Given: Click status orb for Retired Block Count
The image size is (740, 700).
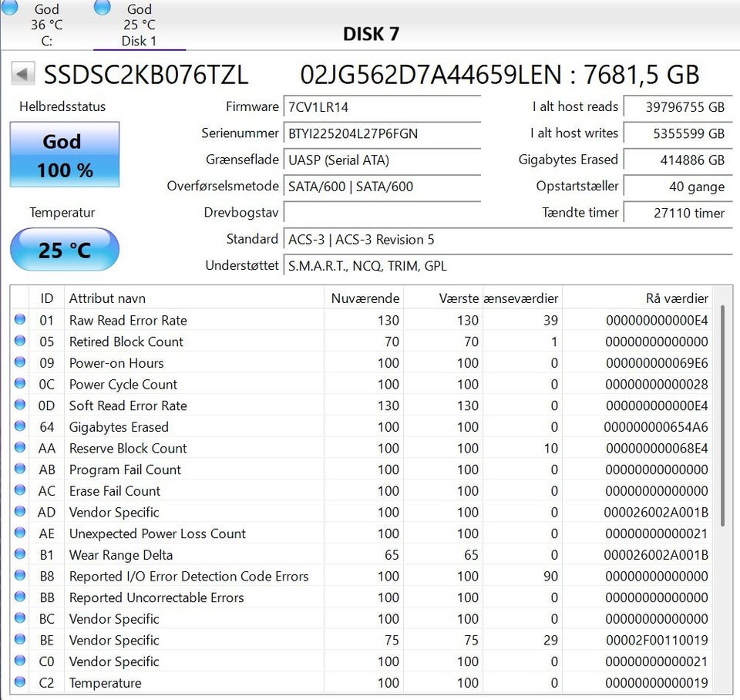Looking at the screenshot, I should pos(20,341).
